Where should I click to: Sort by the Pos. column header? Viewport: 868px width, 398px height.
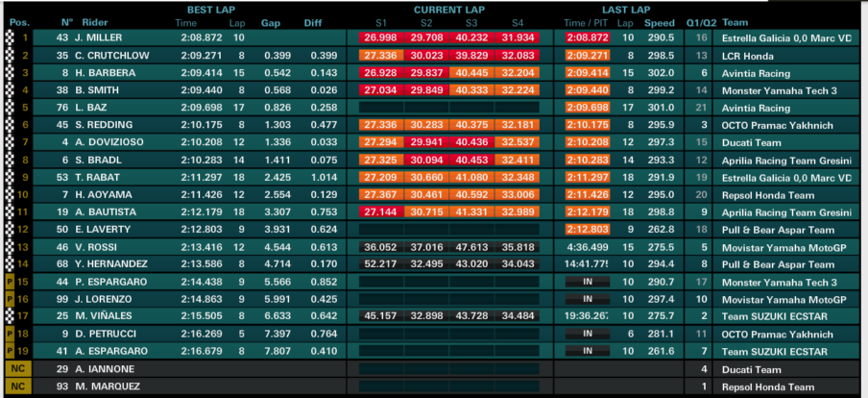[x=20, y=23]
